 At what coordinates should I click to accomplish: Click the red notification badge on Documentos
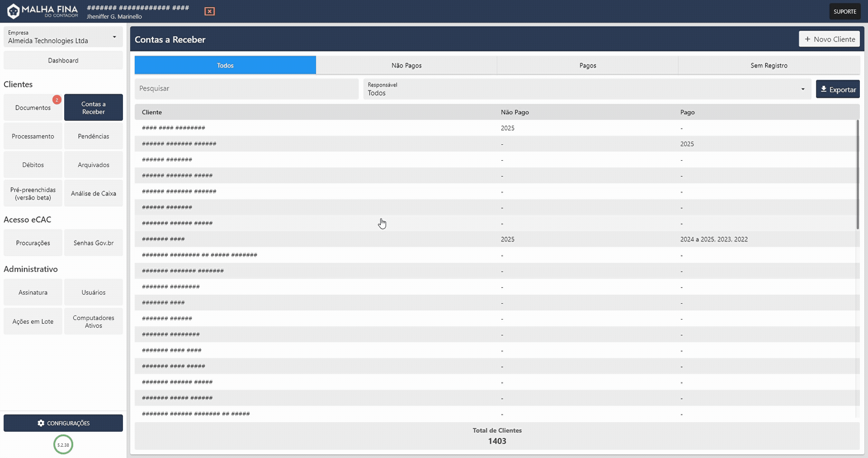57,99
